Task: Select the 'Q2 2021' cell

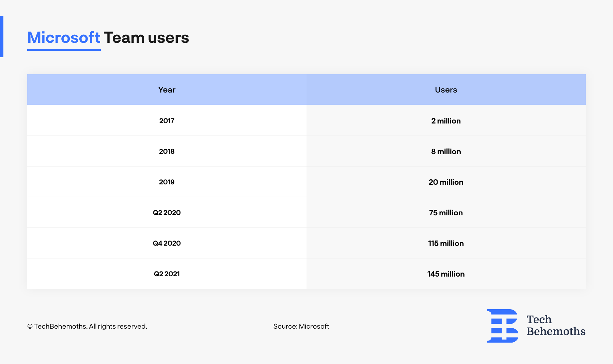Action: [x=167, y=274]
